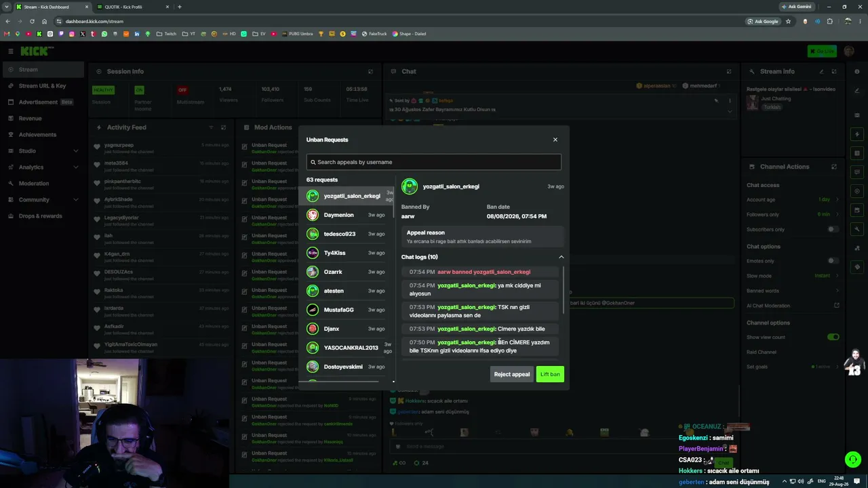Open Followers only duration setting
The height and width of the screenshot is (488, 868).
[793, 214]
